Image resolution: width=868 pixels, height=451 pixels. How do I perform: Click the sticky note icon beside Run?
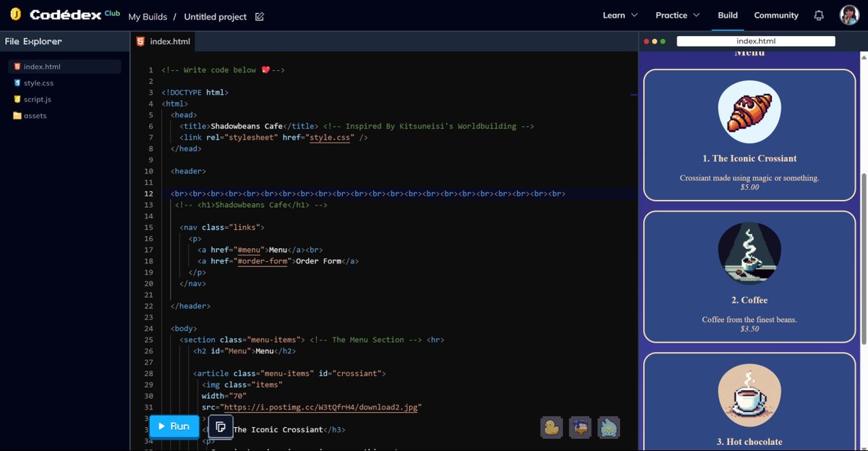tap(221, 426)
